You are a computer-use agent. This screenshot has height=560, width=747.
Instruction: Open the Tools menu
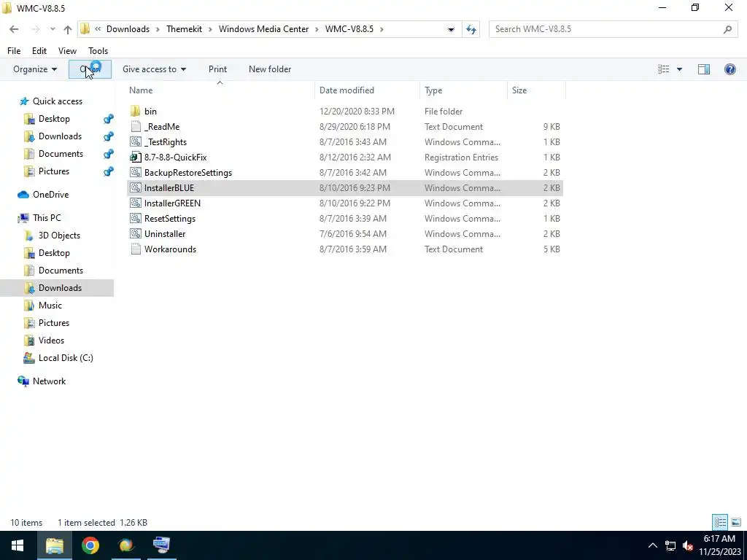98,51
